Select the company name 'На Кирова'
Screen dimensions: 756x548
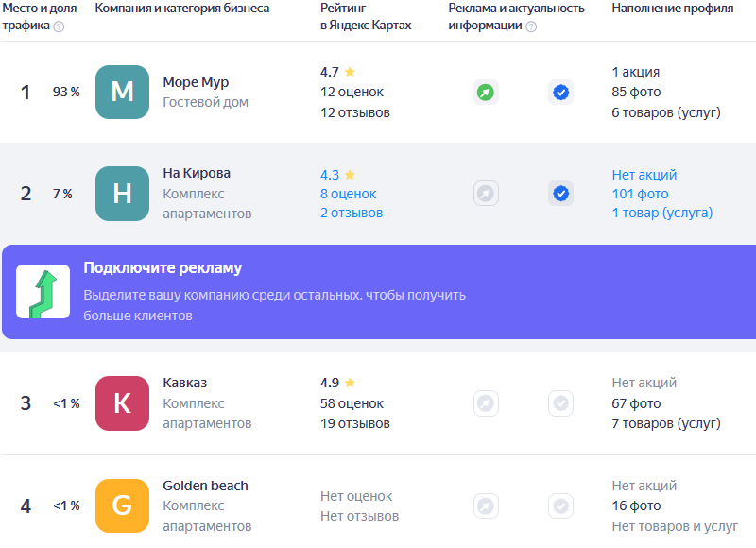197,173
